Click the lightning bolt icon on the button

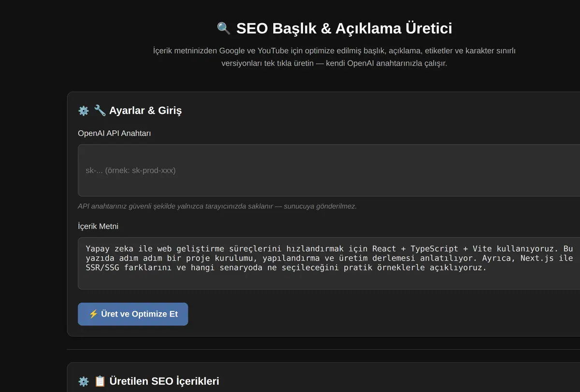click(93, 314)
